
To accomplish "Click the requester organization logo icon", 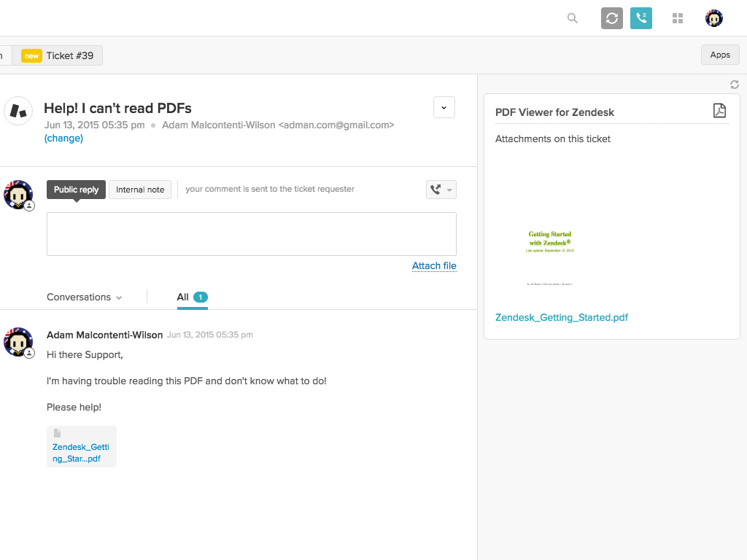I will pos(18,111).
